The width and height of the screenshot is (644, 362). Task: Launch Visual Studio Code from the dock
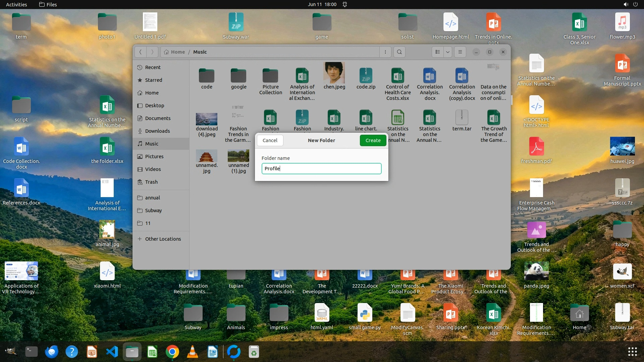point(112,352)
